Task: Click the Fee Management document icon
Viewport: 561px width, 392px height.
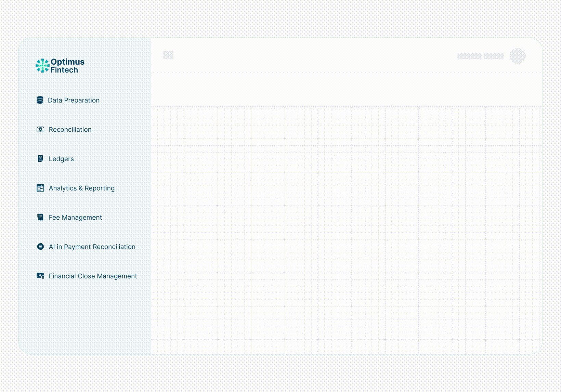Action: 40,217
